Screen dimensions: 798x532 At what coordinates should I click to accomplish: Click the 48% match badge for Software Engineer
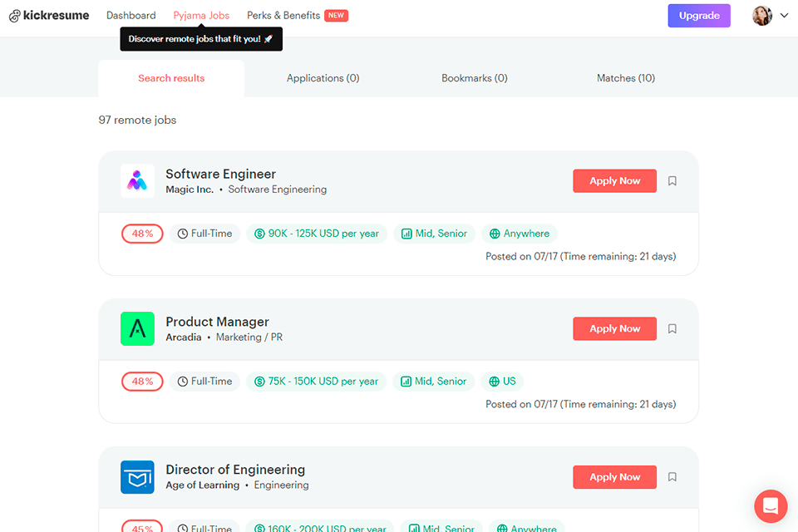coord(142,234)
